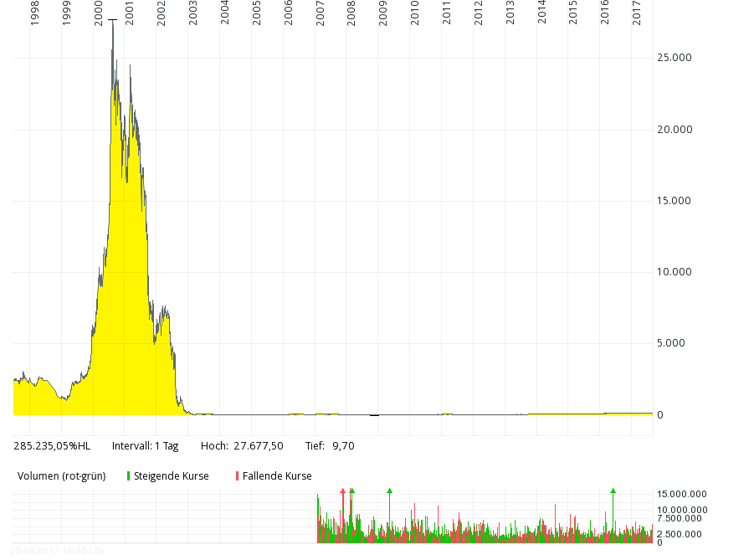The image size is (749, 560).
Task: Select the 15.000 price axis value
Action: [x=674, y=201]
